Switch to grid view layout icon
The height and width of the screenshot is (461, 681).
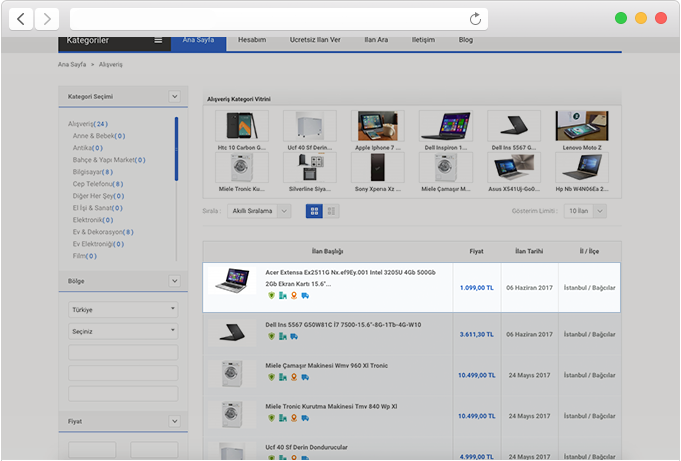coord(314,211)
